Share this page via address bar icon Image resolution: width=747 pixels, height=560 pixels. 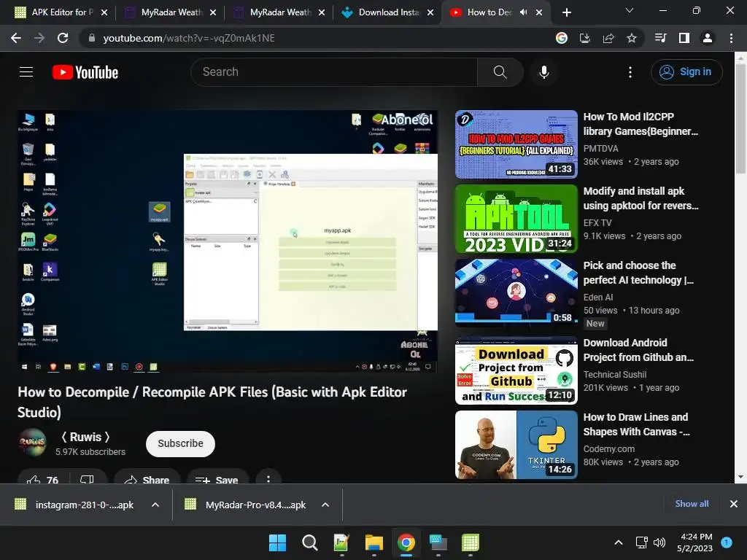(x=608, y=38)
